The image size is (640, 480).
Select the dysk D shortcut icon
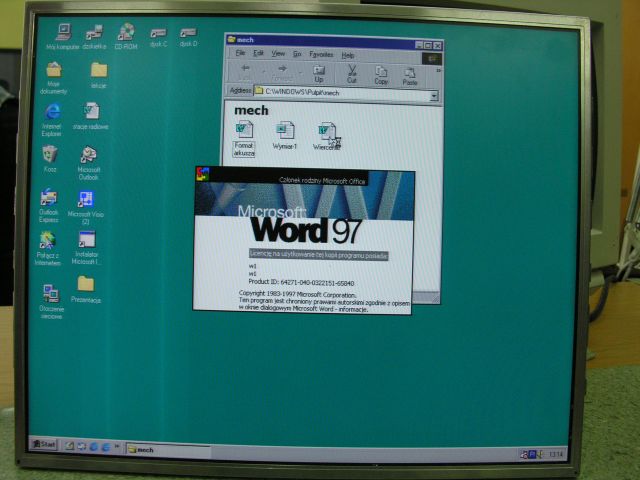click(188, 37)
